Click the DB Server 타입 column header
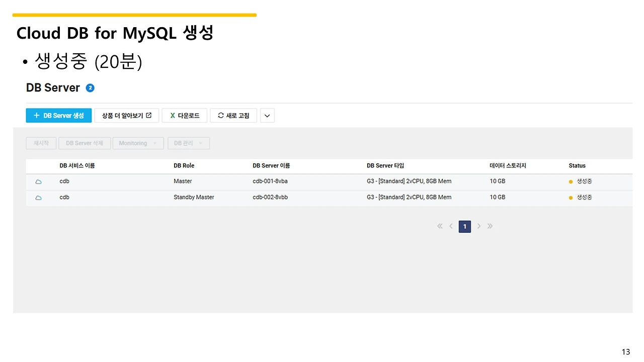The width and height of the screenshot is (644, 362). click(385, 165)
